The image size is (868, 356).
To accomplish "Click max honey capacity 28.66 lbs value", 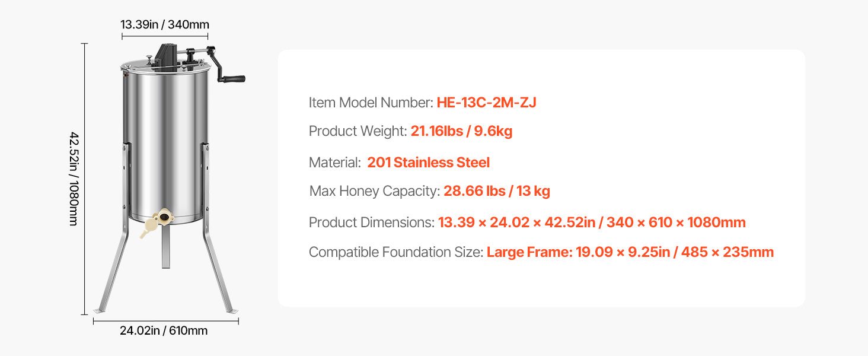I will coord(497,191).
